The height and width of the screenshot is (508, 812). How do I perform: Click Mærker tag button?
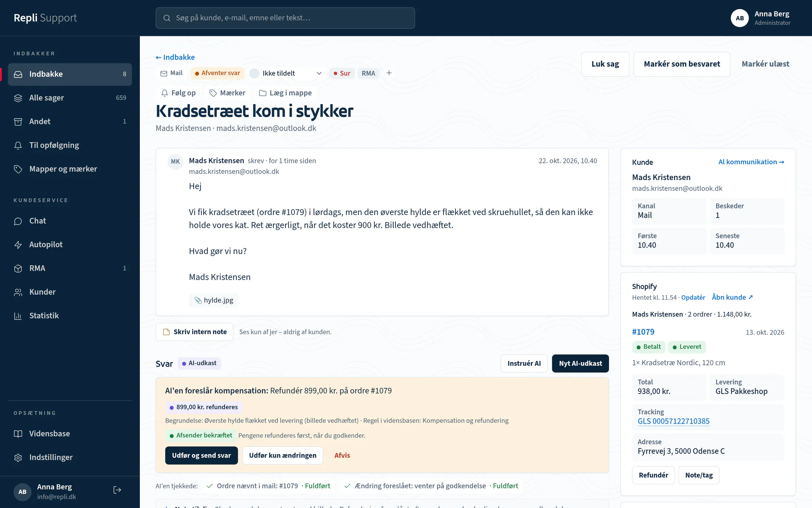(x=227, y=93)
